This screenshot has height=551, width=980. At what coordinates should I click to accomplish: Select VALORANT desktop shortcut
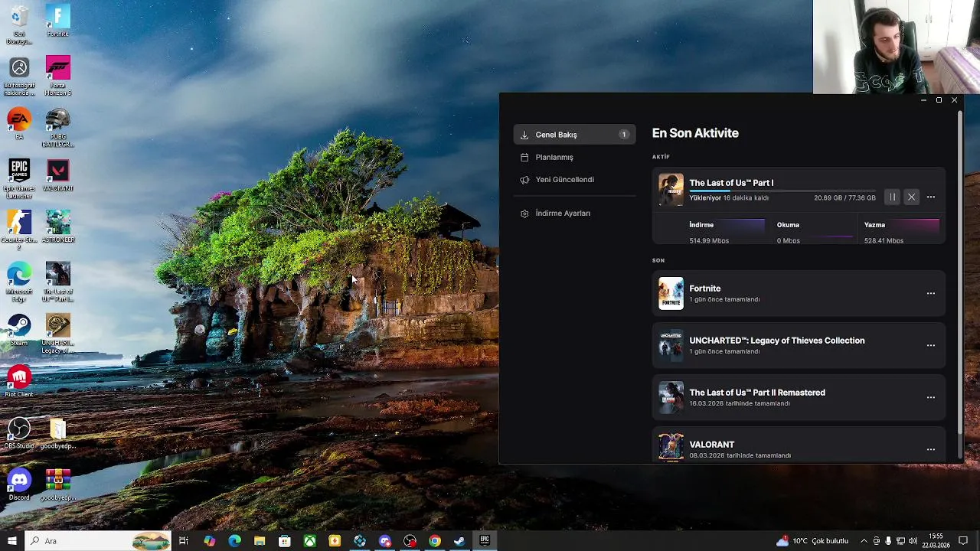[x=57, y=175]
